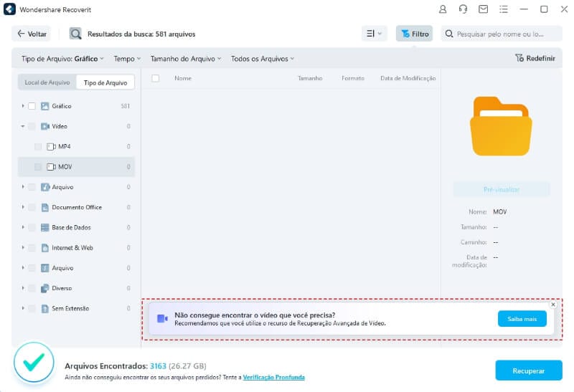Screen dimensions: 574x392
Task: Click the search magnifier in search box
Action: click(x=449, y=34)
